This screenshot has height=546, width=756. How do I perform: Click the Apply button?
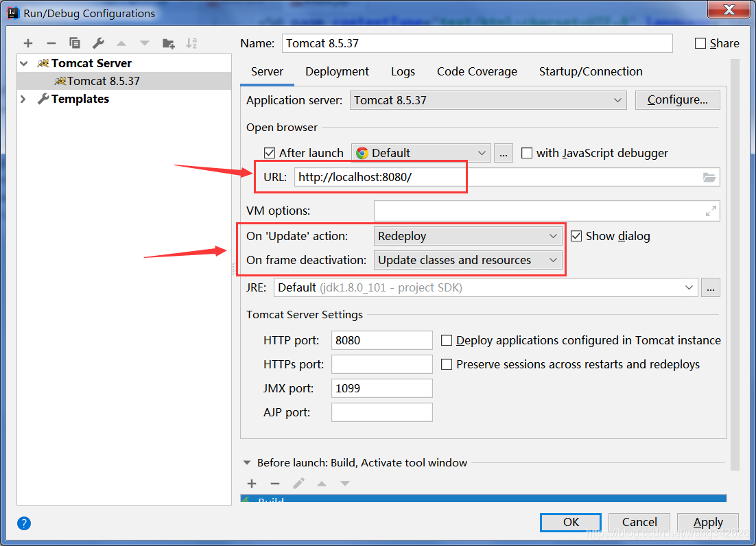pyautogui.click(x=708, y=523)
